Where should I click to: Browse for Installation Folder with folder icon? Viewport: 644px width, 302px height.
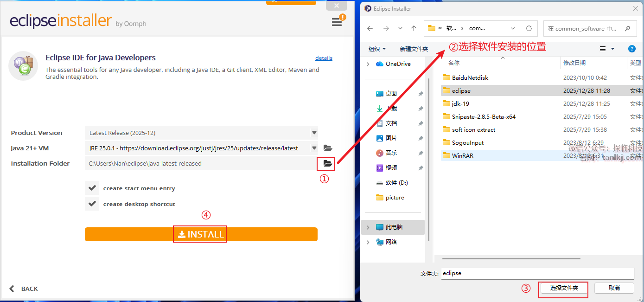pos(328,163)
